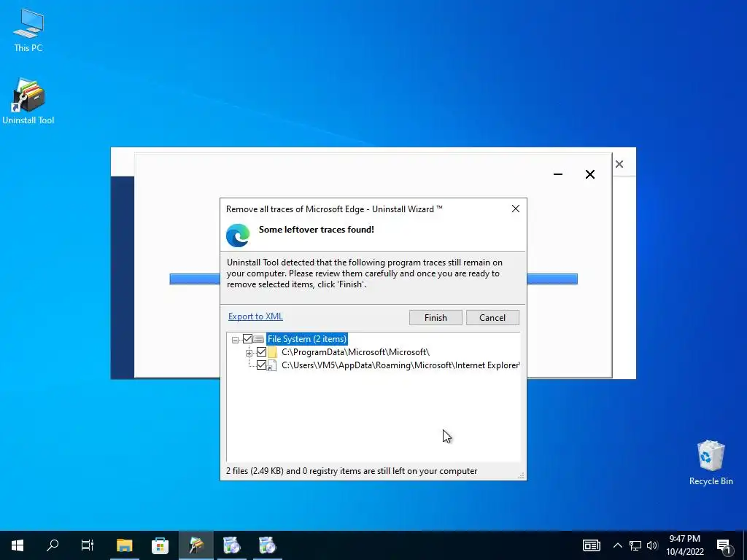This screenshot has height=560, width=747.
Task: Click status text '2 files (2.49 KB)'
Action: [x=255, y=471]
